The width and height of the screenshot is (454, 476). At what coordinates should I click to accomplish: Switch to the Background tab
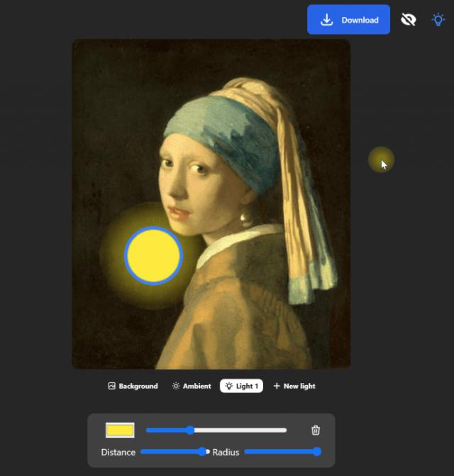[133, 386]
